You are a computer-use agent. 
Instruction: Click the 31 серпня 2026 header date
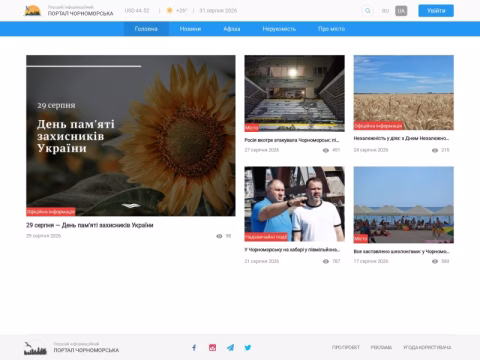(218, 11)
